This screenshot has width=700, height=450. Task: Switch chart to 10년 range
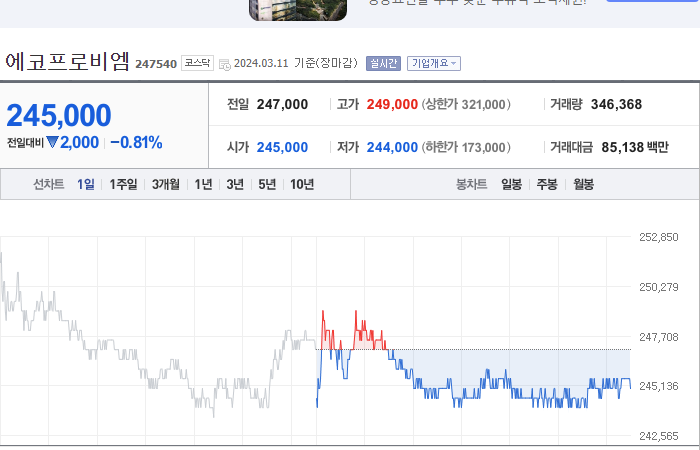click(x=302, y=184)
